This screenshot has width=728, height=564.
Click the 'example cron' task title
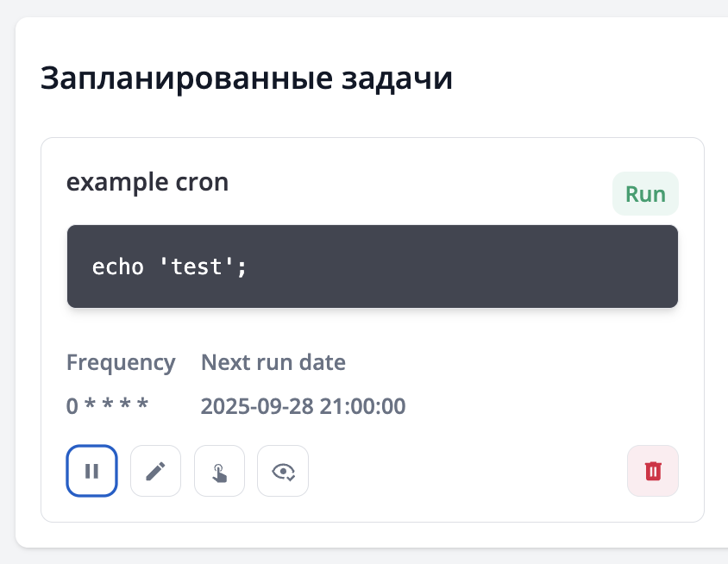(147, 182)
